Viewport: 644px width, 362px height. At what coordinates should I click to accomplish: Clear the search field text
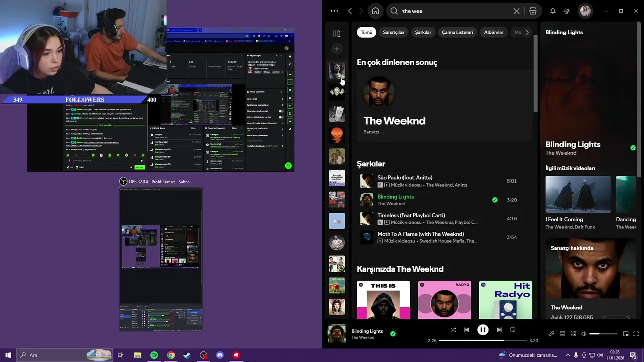coord(516,11)
